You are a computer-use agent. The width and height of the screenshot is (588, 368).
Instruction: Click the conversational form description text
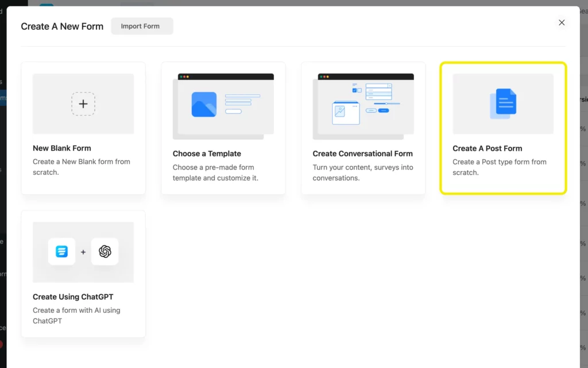(362, 172)
